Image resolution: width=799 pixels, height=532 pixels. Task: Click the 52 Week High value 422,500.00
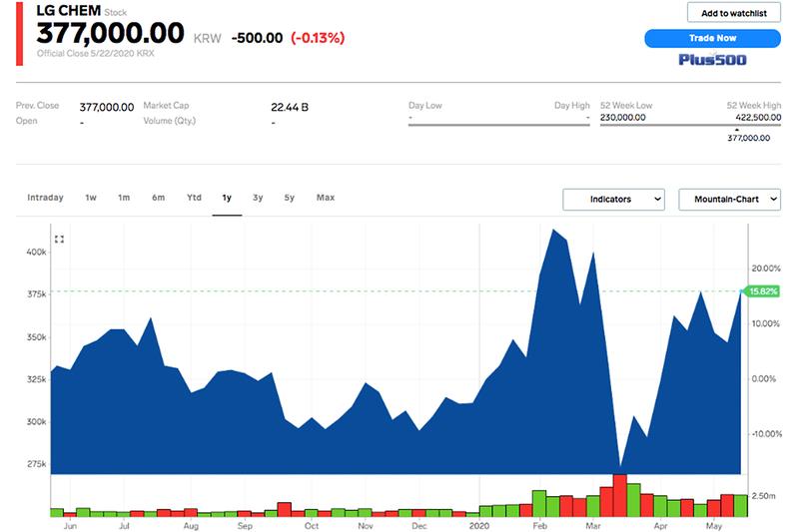(758, 117)
